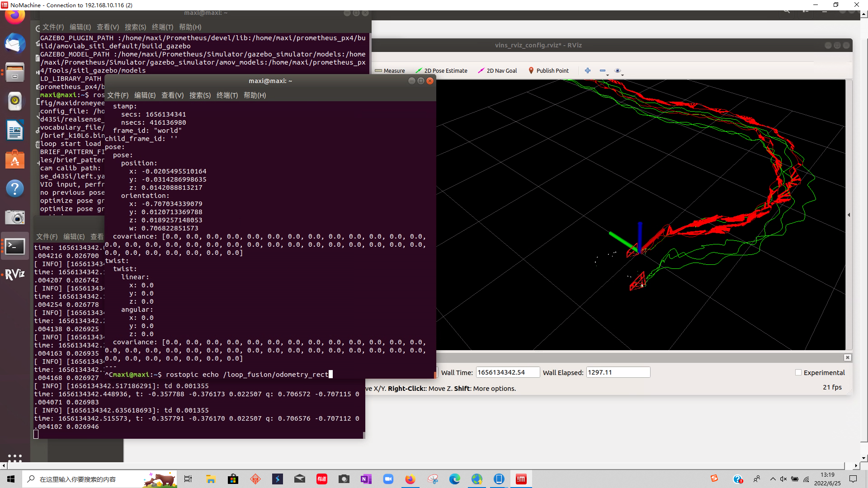
Task: Open the Help icon in the dock
Action: click(15, 188)
